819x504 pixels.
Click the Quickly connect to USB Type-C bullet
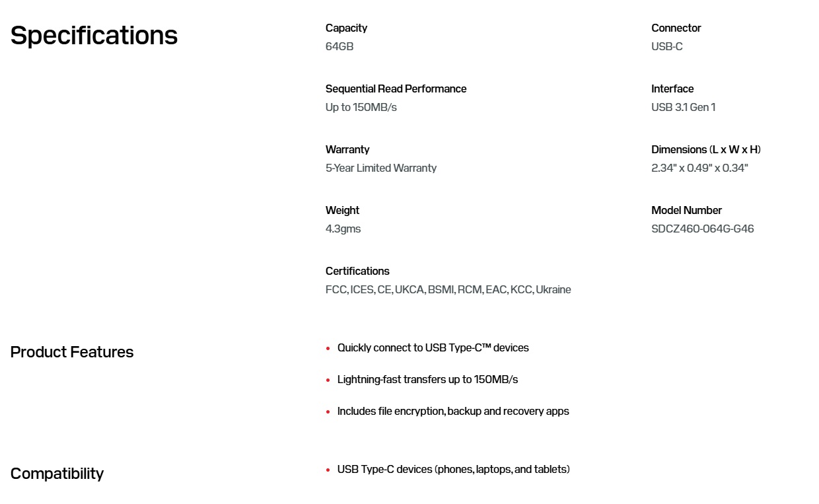point(433,347)
